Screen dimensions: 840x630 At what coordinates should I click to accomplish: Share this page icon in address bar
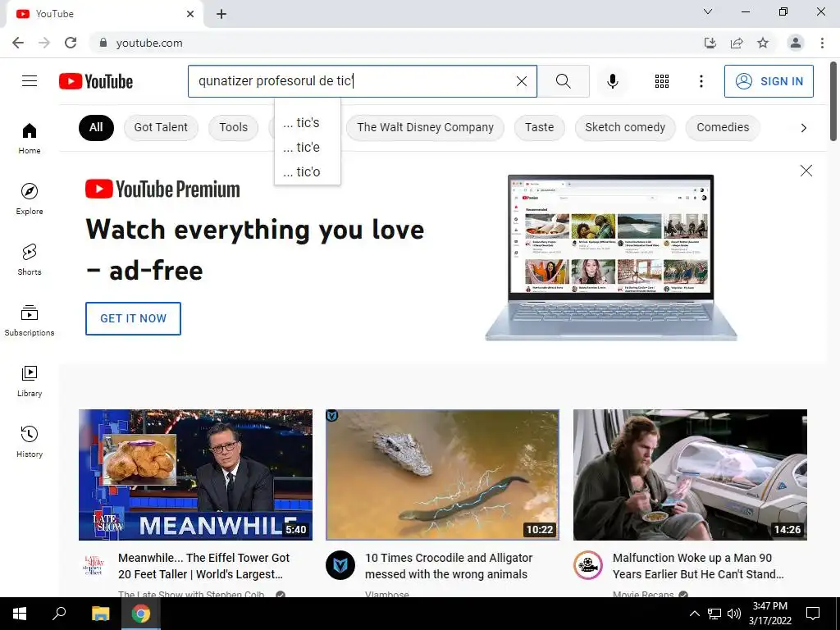(x=737, y=43)
